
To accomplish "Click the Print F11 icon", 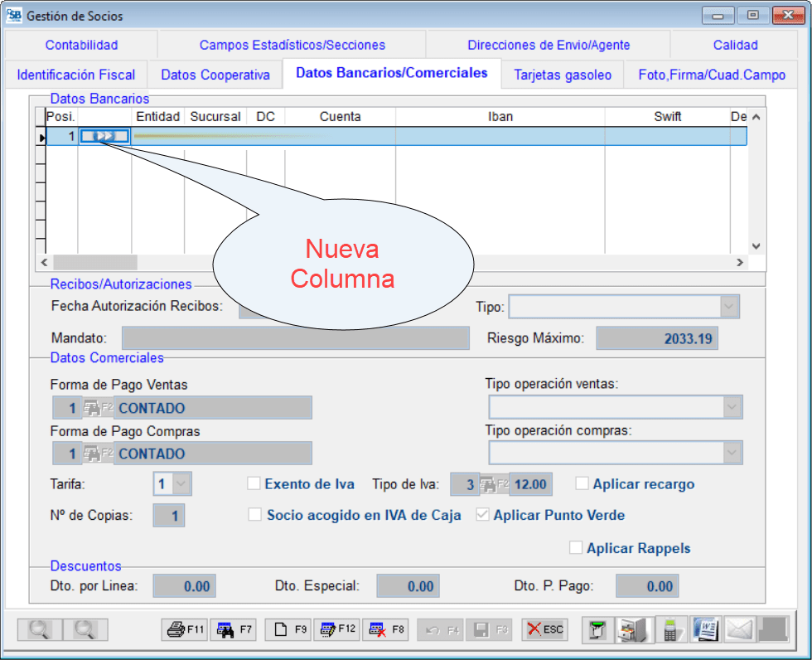I will (184, 629).
